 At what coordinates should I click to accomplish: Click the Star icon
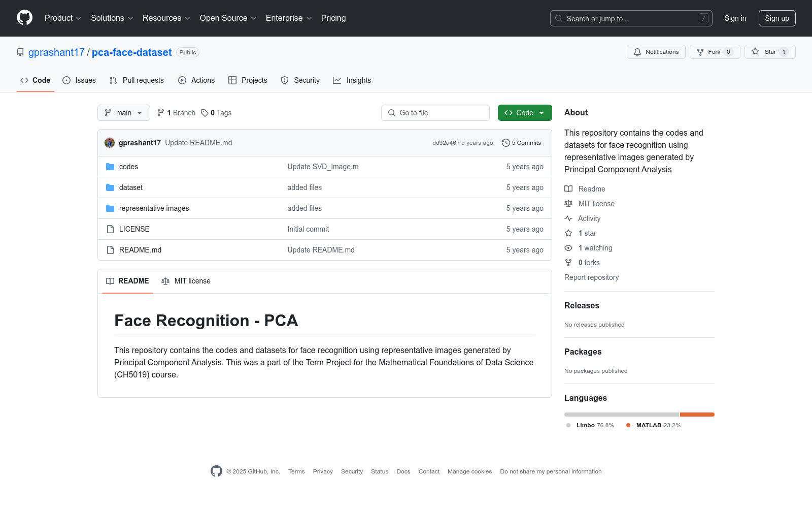pos(755,51)
